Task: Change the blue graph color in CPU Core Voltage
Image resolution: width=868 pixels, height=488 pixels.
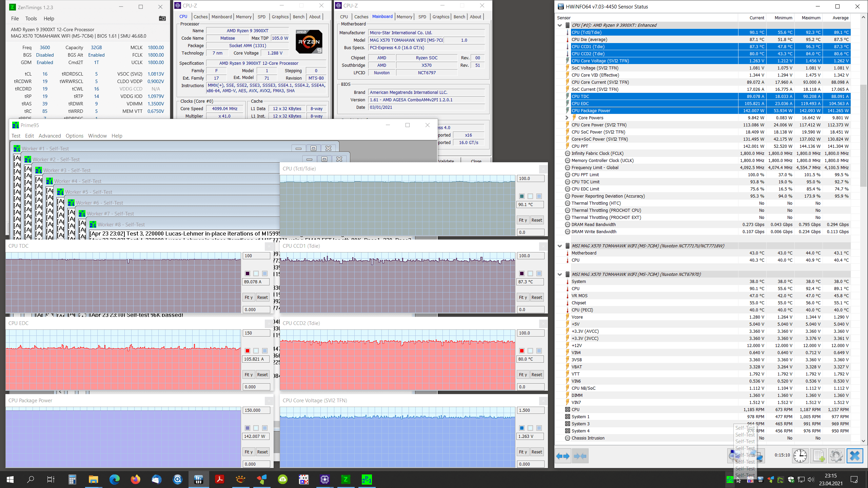Action: (x=522, y=428)
